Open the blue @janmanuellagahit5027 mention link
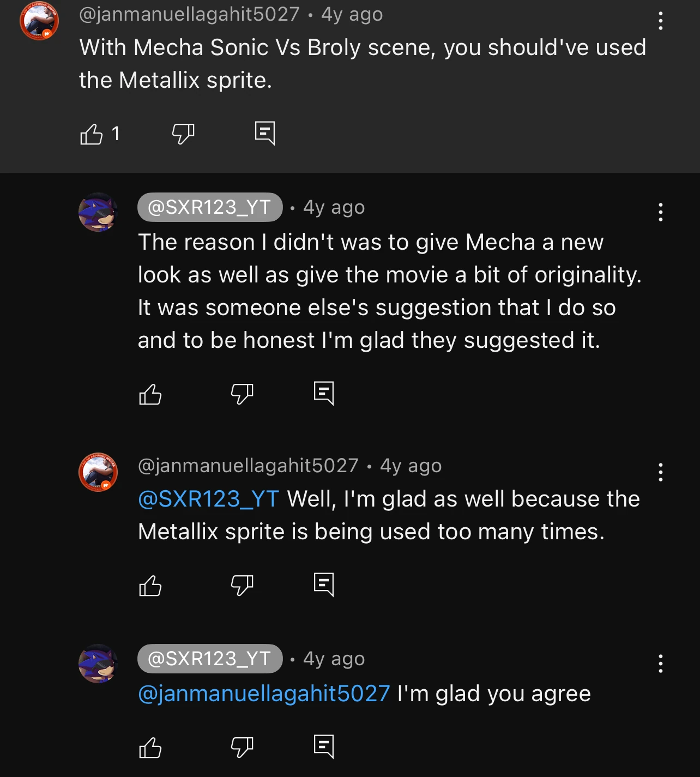Viewport: 700px width, 777px height. (264, 694)
